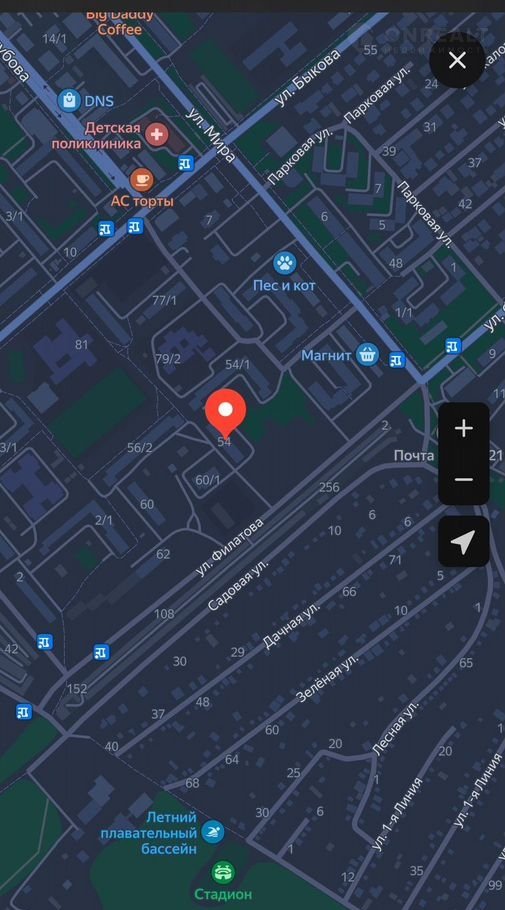Close the map with the X button
The image size is (505, 910).
point(457,60)
